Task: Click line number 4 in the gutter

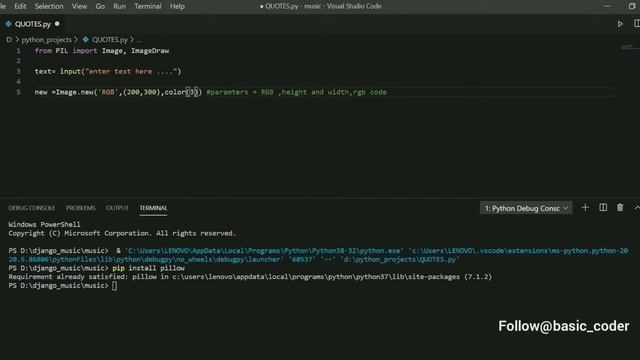Action: coord(18,82)
